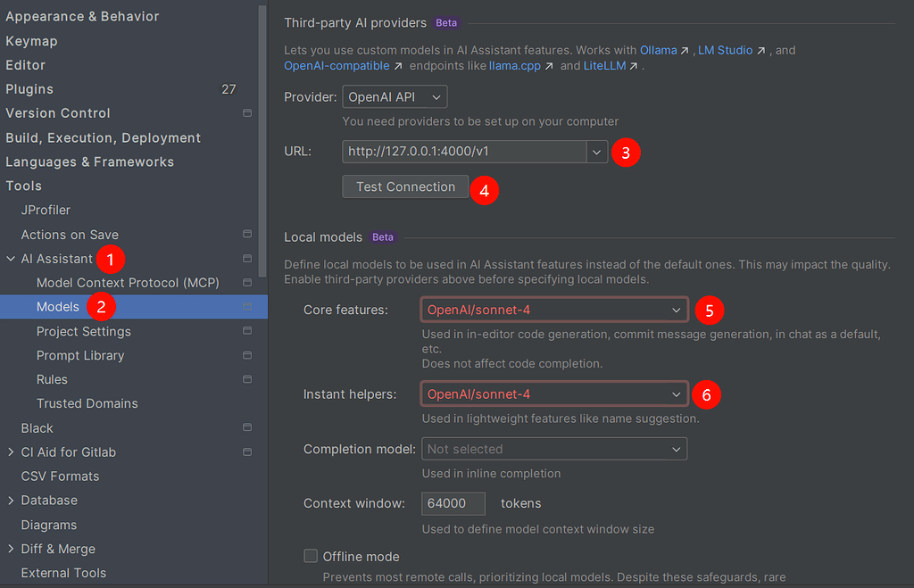This screenshot has width=914, height=588.
Task: Open Build, Execution, Deployment settings
Action: pyautogui.click(x=104, y=137)
